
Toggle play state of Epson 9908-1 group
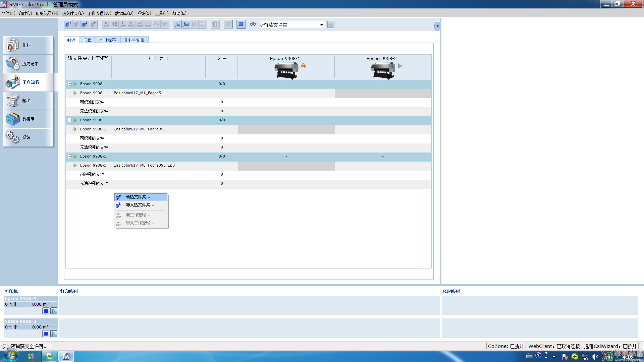tap(75, 84)
